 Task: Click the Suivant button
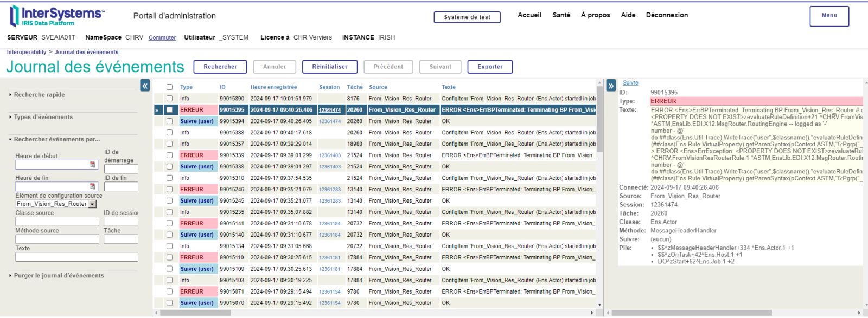[441, 67]
